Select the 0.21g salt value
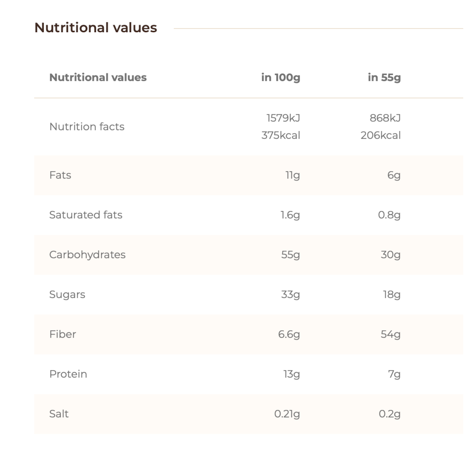The image size is (476, 461). coord(287,414)
